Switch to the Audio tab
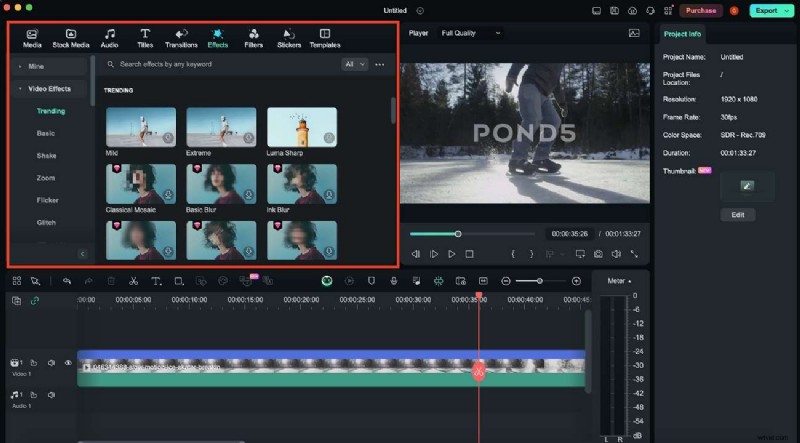This screenshot has height=443, width=800. 109,38
